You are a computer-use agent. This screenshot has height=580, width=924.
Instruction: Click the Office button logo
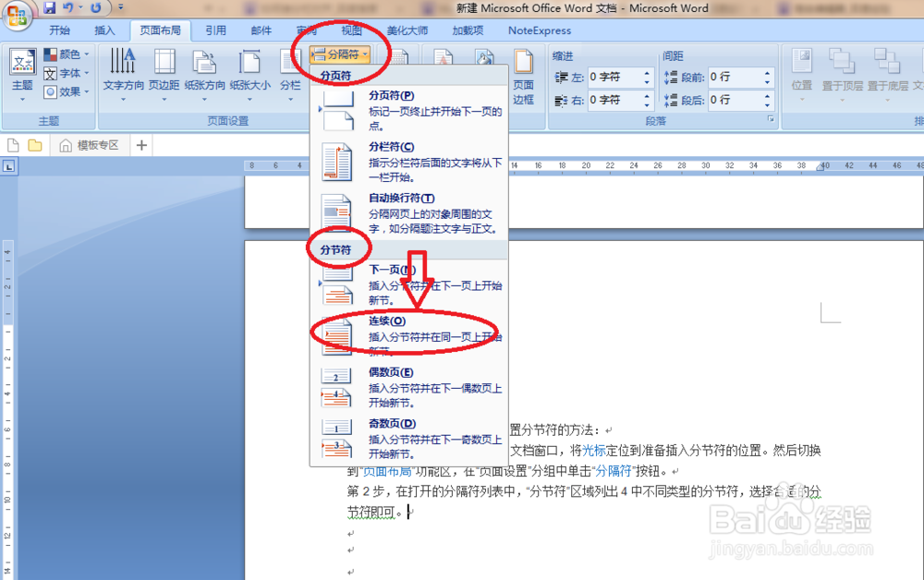17,14
